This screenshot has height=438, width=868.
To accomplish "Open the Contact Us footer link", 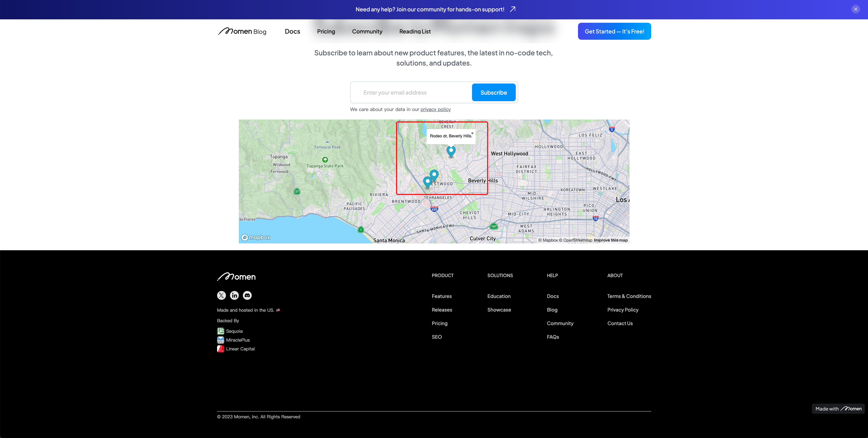I will point(620,323).
